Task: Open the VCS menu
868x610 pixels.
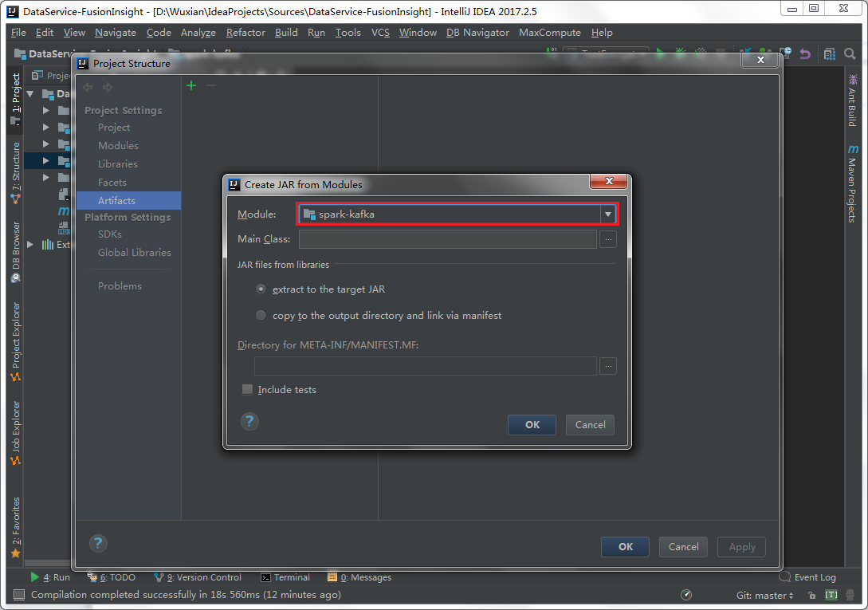Action: point(380,33)
